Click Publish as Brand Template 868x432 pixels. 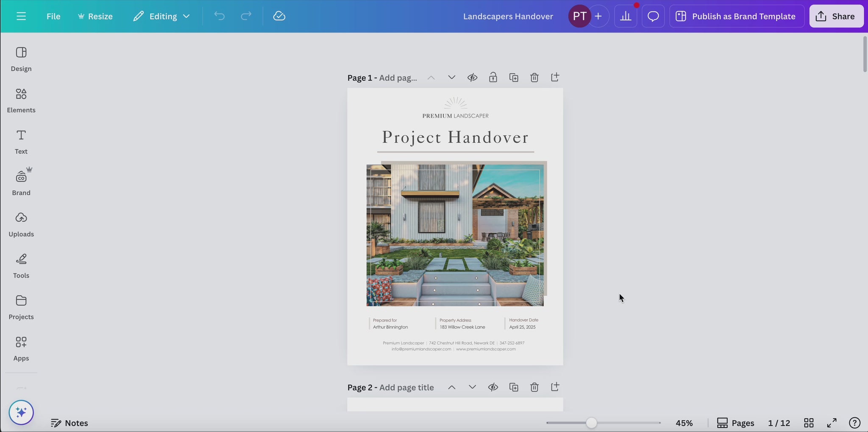[737, 16]
